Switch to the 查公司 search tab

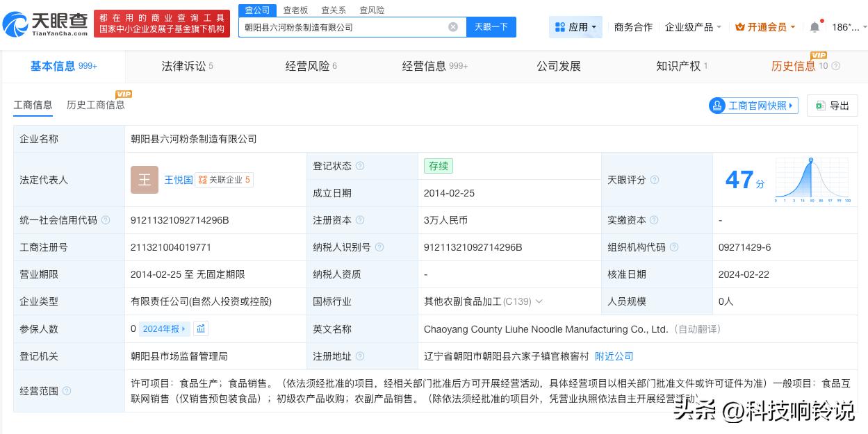tap(257, 10)
